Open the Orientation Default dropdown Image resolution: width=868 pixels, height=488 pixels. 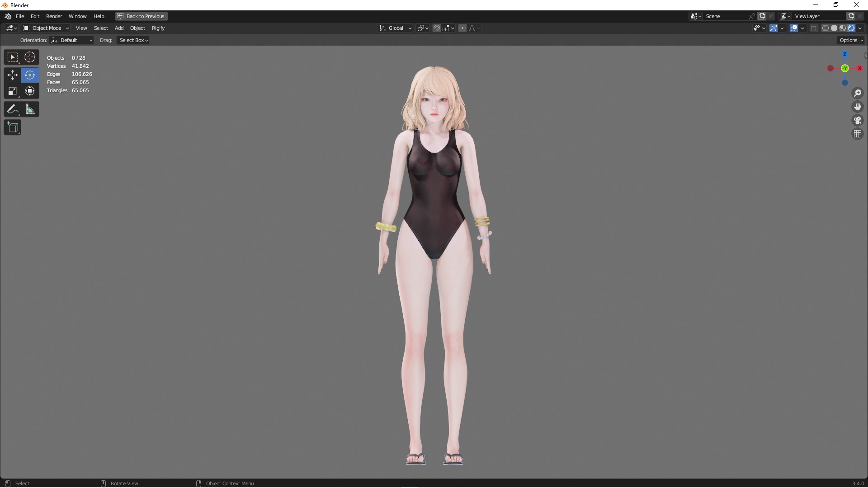tap(71, 40)
